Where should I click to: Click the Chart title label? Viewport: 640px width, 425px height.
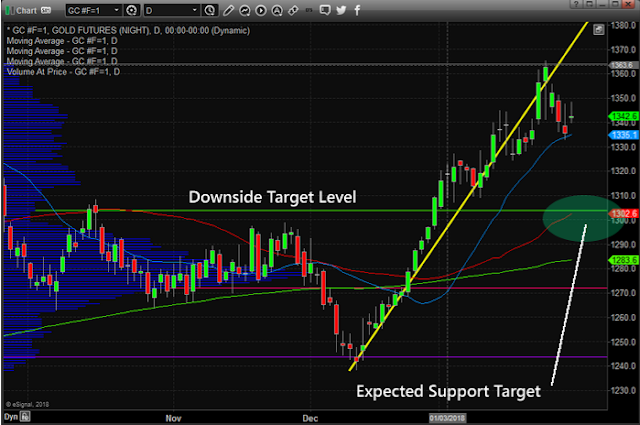tap(27, 11)
